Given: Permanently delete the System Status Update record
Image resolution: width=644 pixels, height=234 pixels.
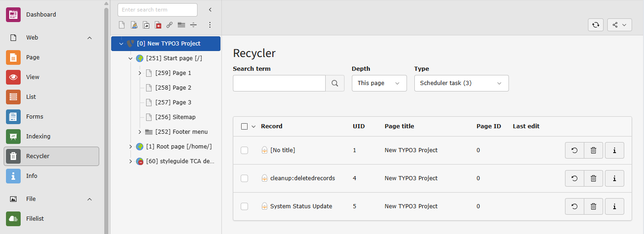Looking at the screenshot, I should pos(593,206).
